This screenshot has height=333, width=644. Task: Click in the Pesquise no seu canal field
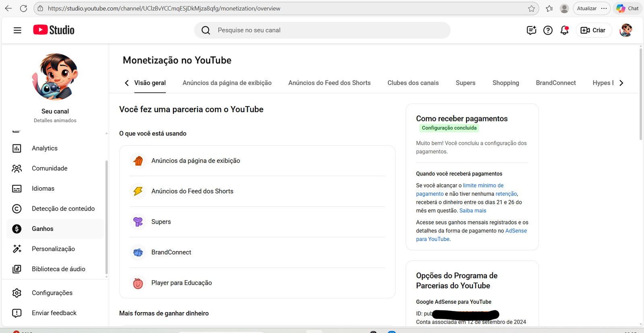coord(322,30)
